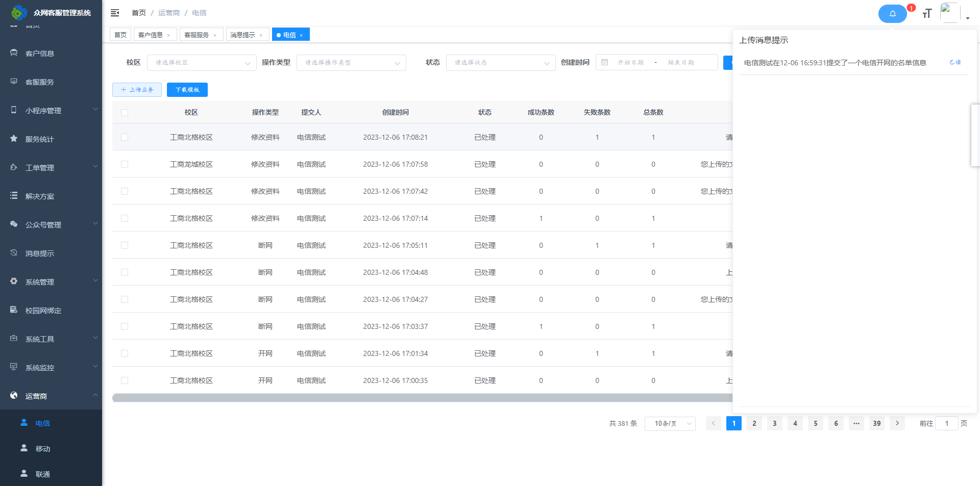Viewport: 980px width, 486px height.
Task: Check the row created 2023-12-06 17:08:21
Action: (125, 137)
